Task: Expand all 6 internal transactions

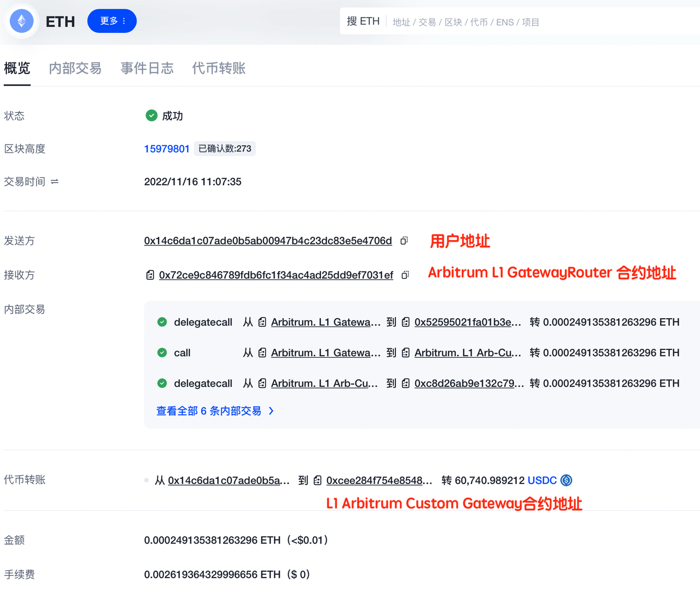Action: click(214, 411)
